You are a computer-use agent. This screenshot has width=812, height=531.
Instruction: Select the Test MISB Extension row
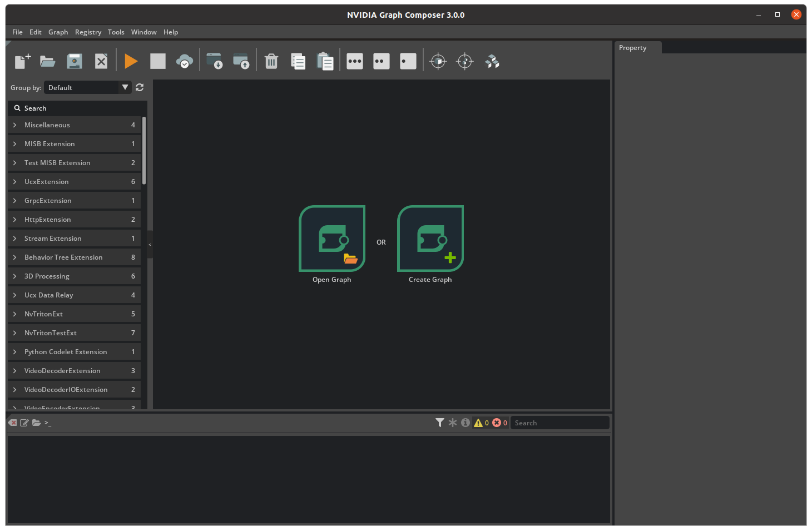coord(75,163)
